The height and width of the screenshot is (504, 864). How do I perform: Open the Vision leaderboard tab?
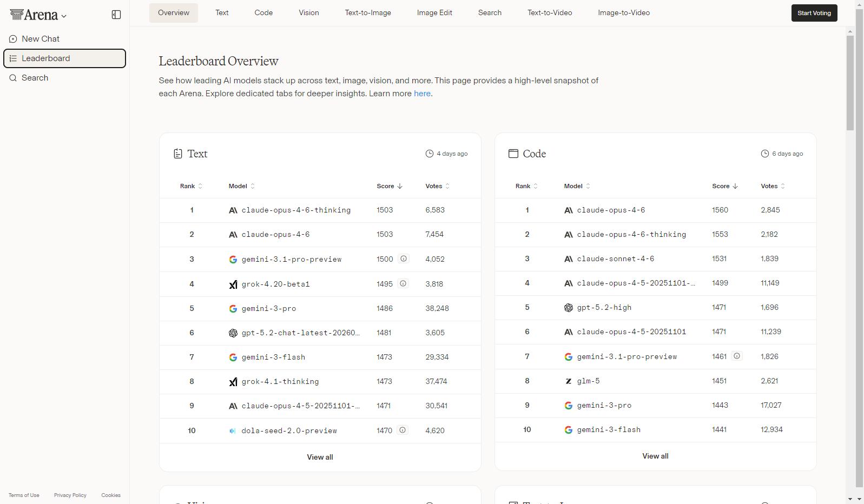[309, 13]
